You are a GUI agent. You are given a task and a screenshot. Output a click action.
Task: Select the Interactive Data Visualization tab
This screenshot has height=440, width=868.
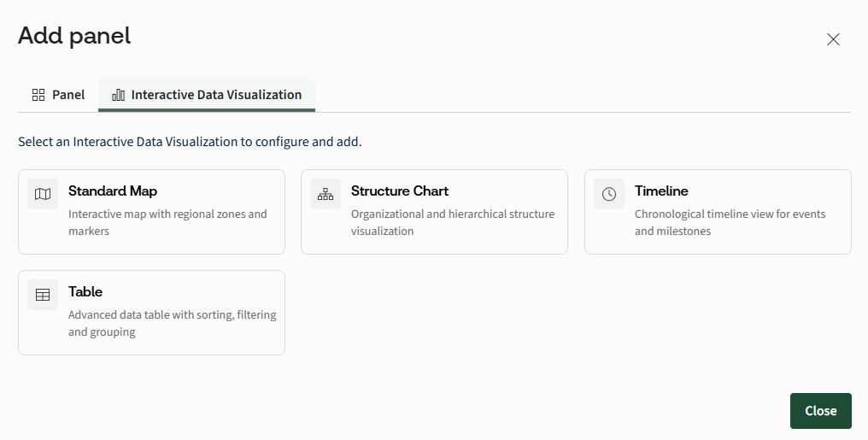[207, 95]
